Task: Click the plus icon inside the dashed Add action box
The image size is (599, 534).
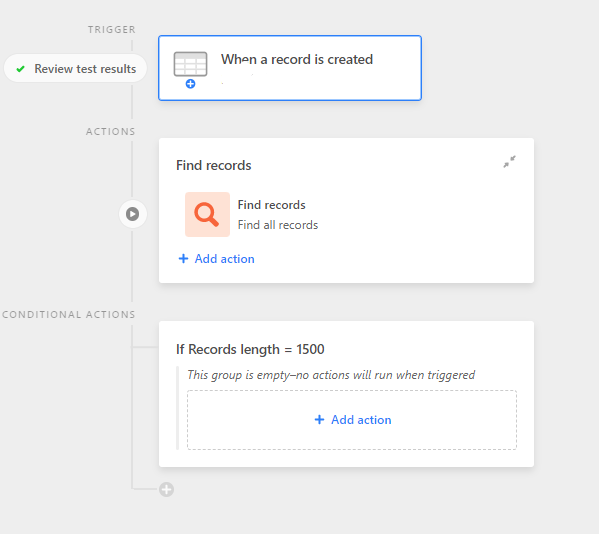Action: point(319,420)
